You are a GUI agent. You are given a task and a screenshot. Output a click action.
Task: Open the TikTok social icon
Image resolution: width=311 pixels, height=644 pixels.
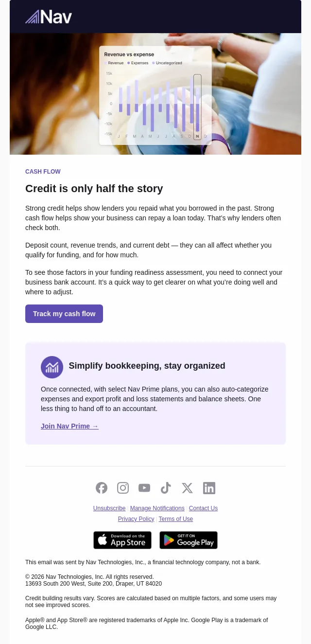(x=166, y=488)
